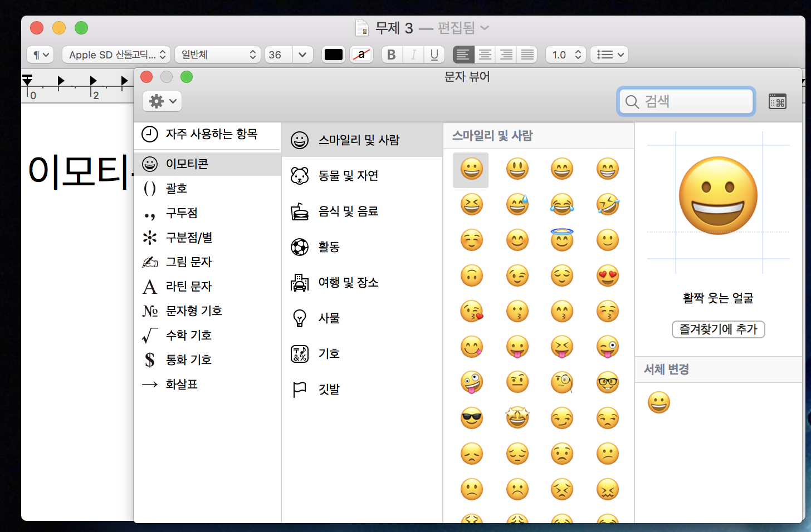
Task: Open the 일반체 typeface dropdown
Action: 218,55
